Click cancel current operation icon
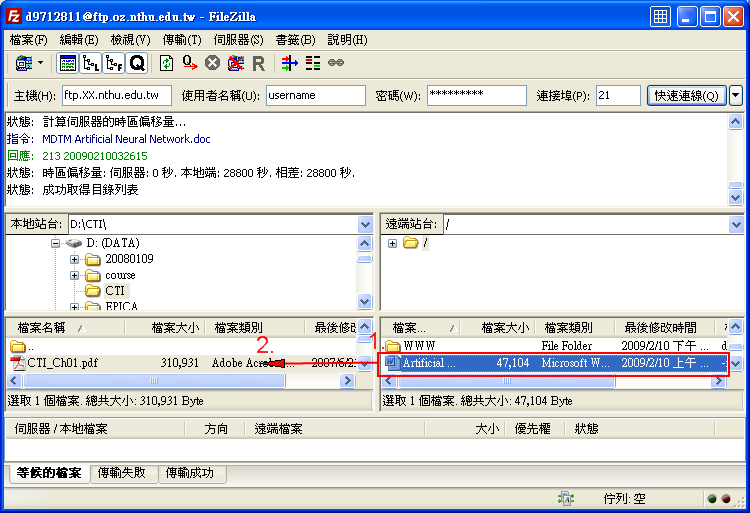750x513 pixels. (212, 63)
